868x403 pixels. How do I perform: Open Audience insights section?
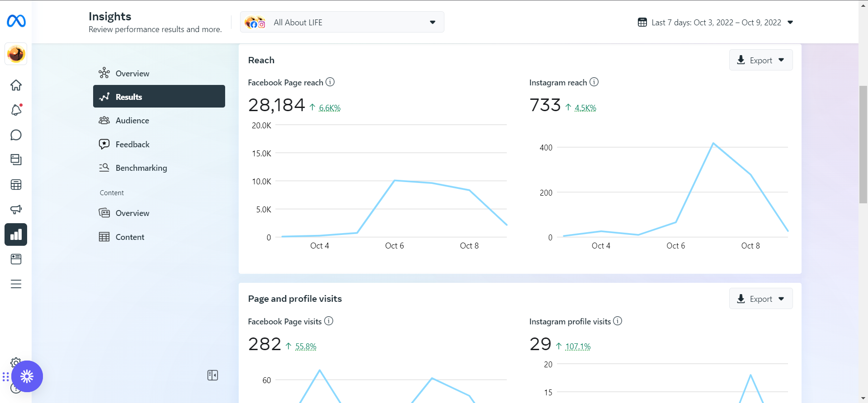pyautogui.click(x=159, y=120)
